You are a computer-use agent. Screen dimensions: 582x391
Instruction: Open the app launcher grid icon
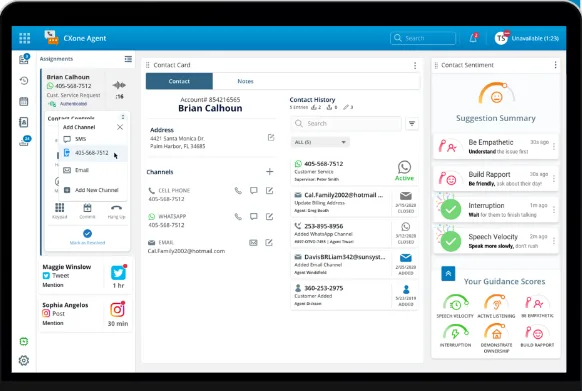pos(24,38)
